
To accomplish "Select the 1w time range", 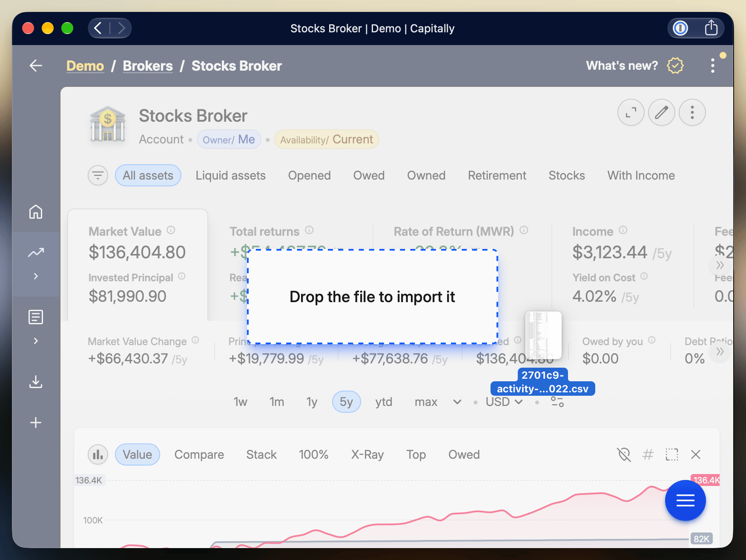I will pos(240,402).
